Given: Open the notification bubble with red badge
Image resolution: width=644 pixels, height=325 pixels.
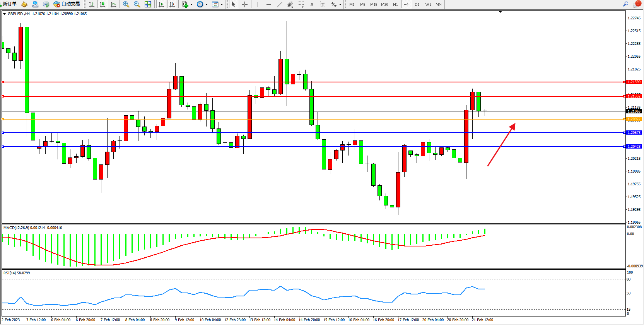Looking at the screenshot, I should click(636, 4).
